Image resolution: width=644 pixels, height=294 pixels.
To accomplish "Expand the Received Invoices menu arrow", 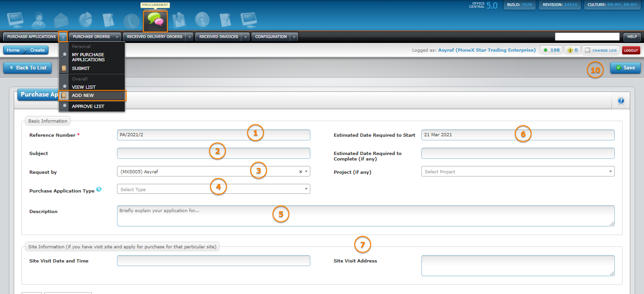I will [x=245, y=37].
